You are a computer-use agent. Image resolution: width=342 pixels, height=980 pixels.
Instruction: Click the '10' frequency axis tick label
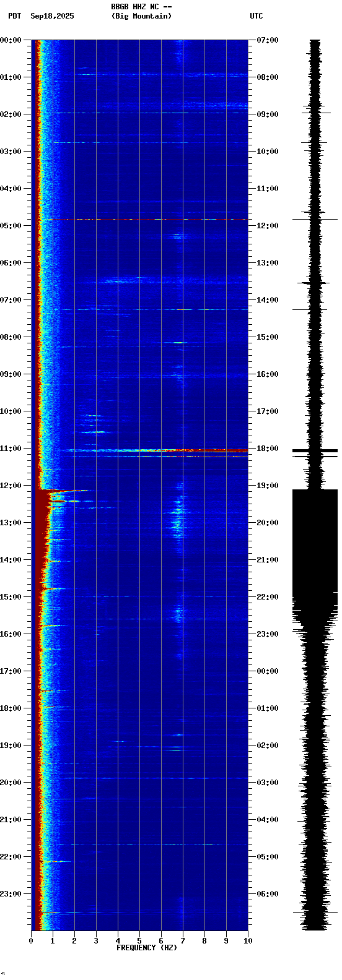[248, 941]
